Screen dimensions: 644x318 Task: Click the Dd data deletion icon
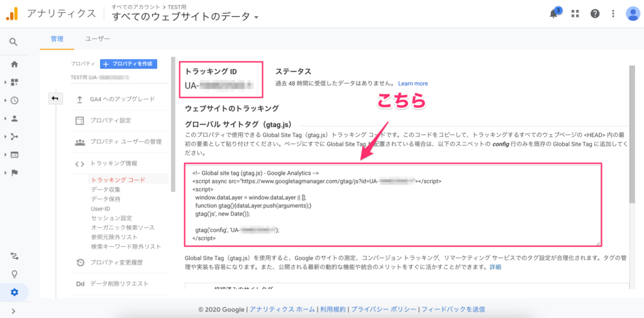point(80,283)
